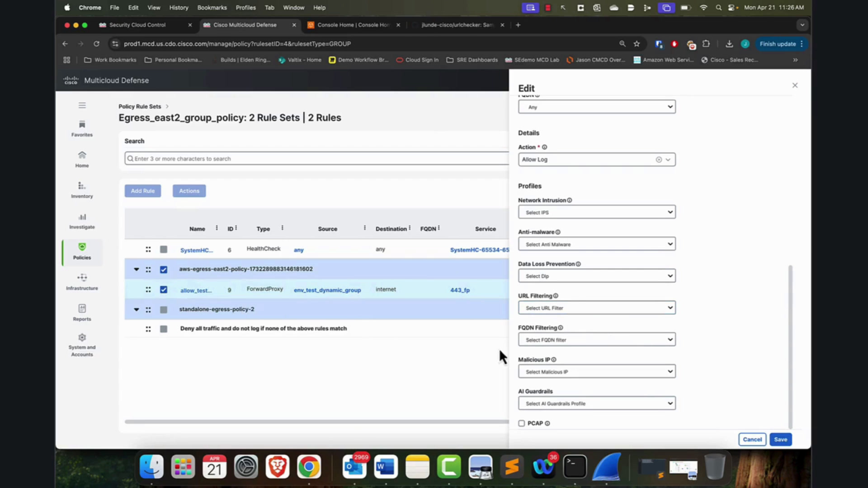Click the Add Rule button
The width and height of the screenshot is (868, 488).
[143, 191]
